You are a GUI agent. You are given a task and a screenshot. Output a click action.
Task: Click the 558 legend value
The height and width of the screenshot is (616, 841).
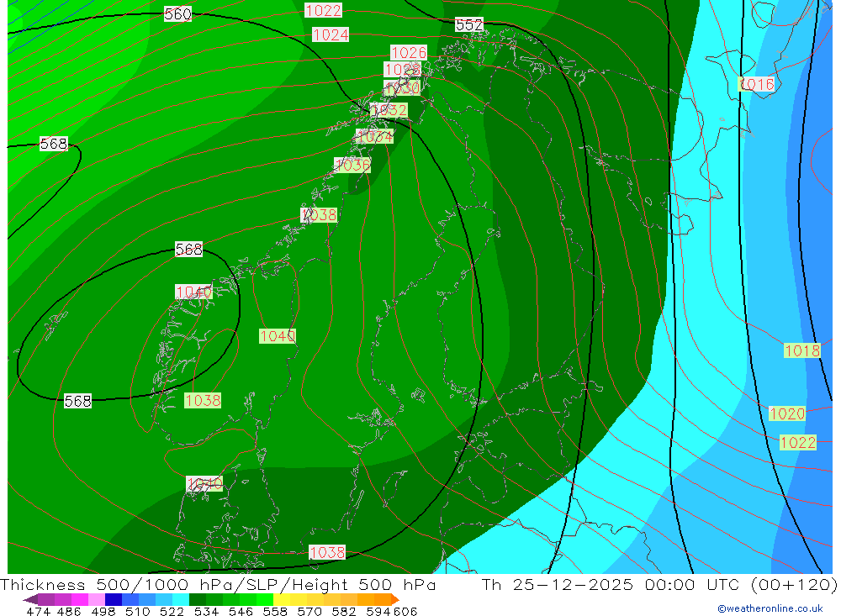tap(275, 611)
